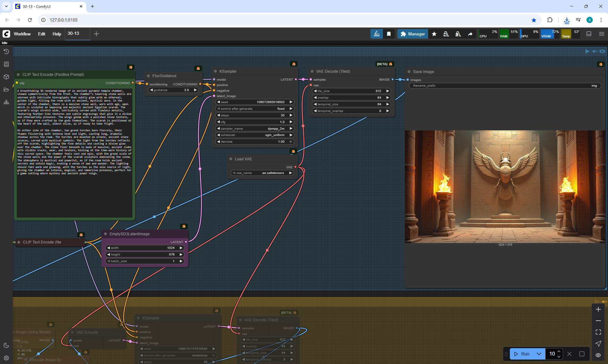Viewport: 608px width, 364px height.
Task: Open the Run button dropdown arrow
Action: (x=539, y=354)
